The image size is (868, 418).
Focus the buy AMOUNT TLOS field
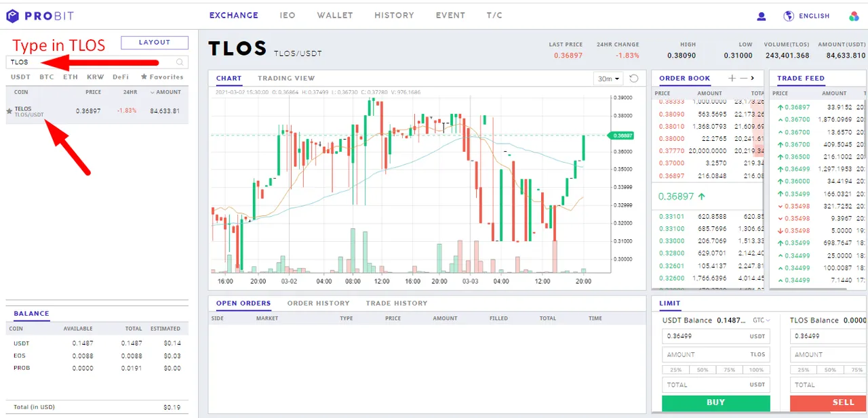click(716, 354)
